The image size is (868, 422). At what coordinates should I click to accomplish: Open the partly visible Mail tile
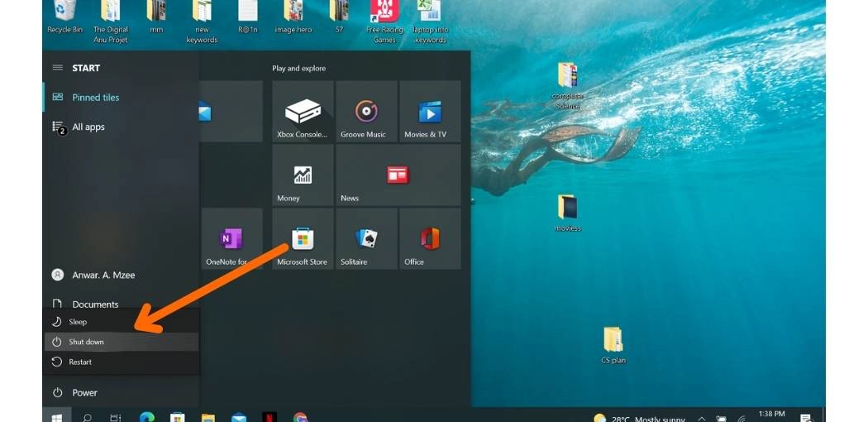pos(231,112)
